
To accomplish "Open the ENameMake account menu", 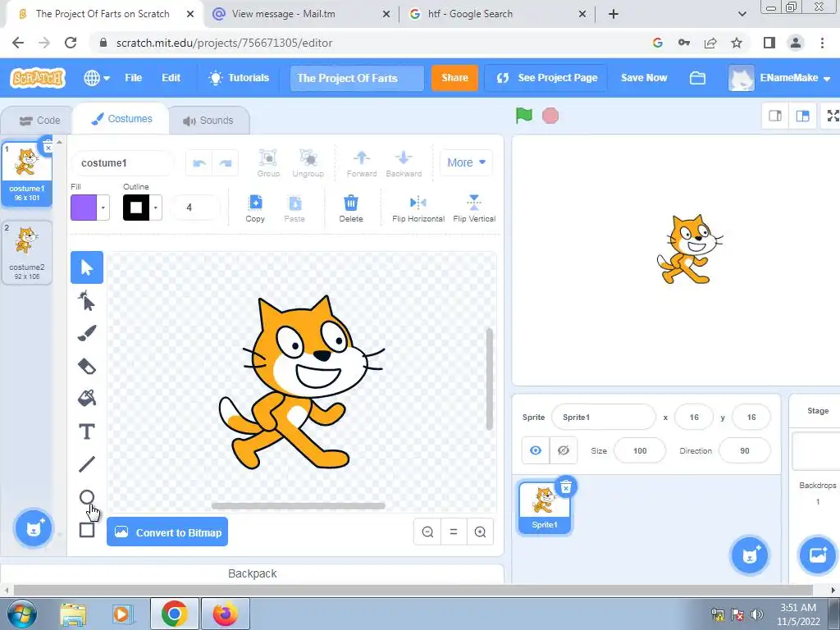I will pos(780,78).
